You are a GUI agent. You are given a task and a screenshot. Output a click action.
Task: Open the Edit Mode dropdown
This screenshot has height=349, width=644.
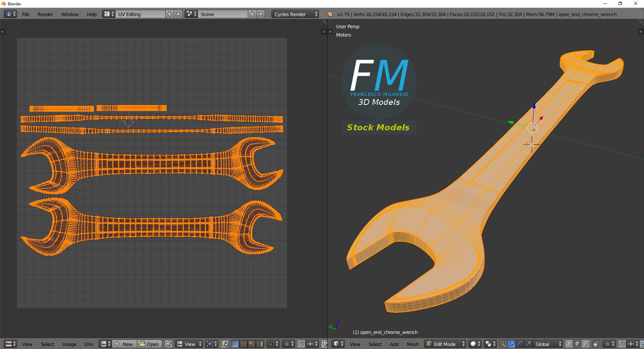pyautogui.click(x=445, y=344)
